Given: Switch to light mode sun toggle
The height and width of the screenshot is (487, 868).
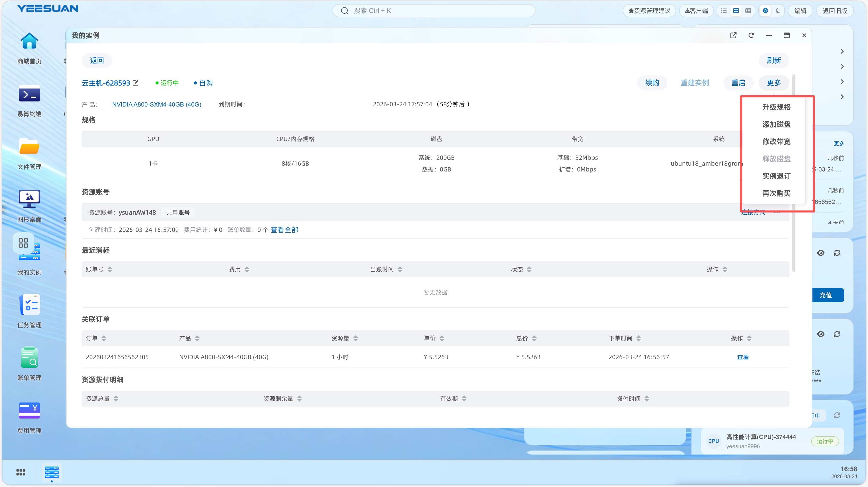Looking at the screenshot, I should pos(765,11).
